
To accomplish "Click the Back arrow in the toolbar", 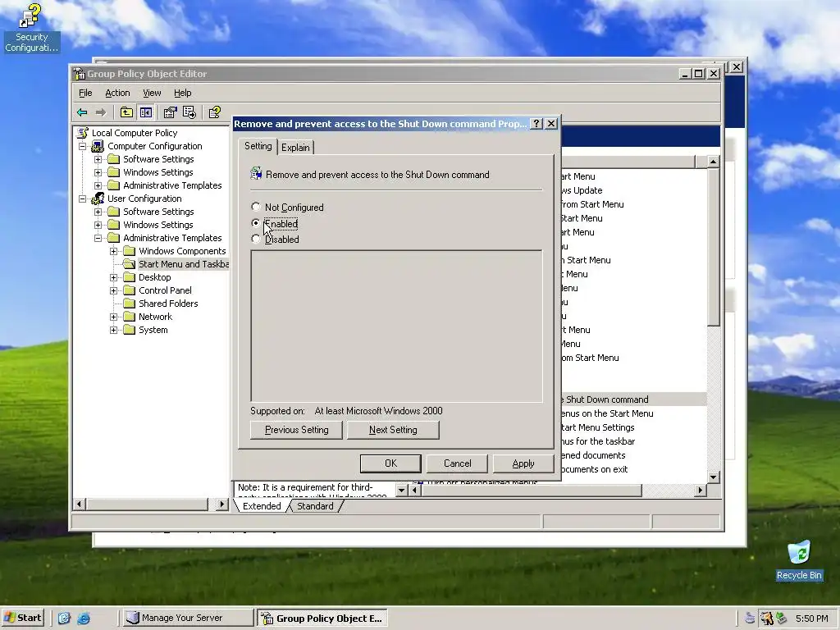I will (x=82, y=112).
